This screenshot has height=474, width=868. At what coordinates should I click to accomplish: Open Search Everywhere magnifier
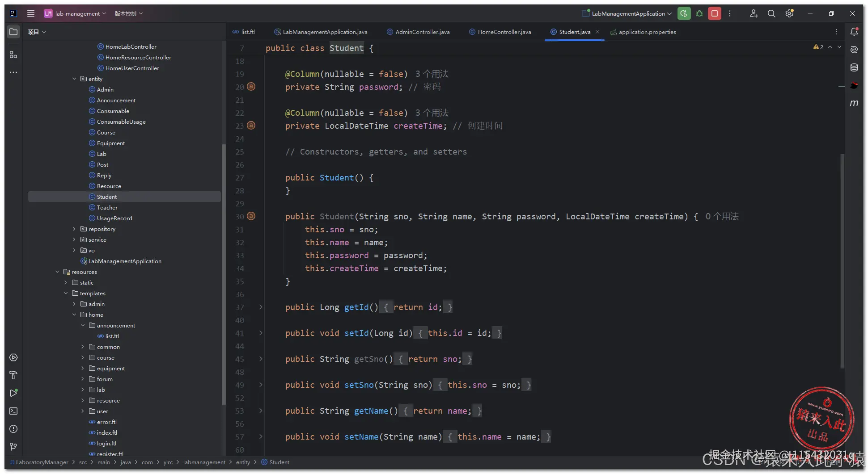[x=771, y=13]
